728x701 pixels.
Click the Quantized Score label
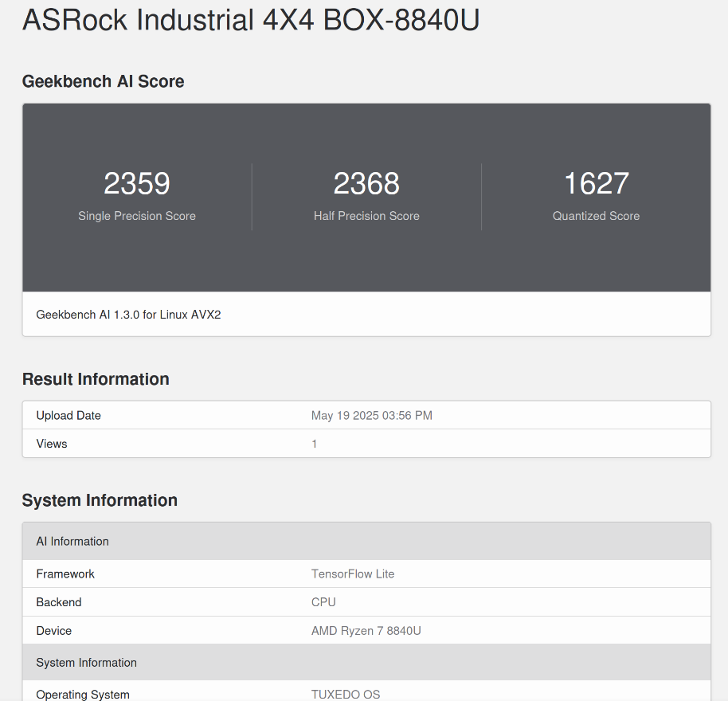click(x=596, y=216)
